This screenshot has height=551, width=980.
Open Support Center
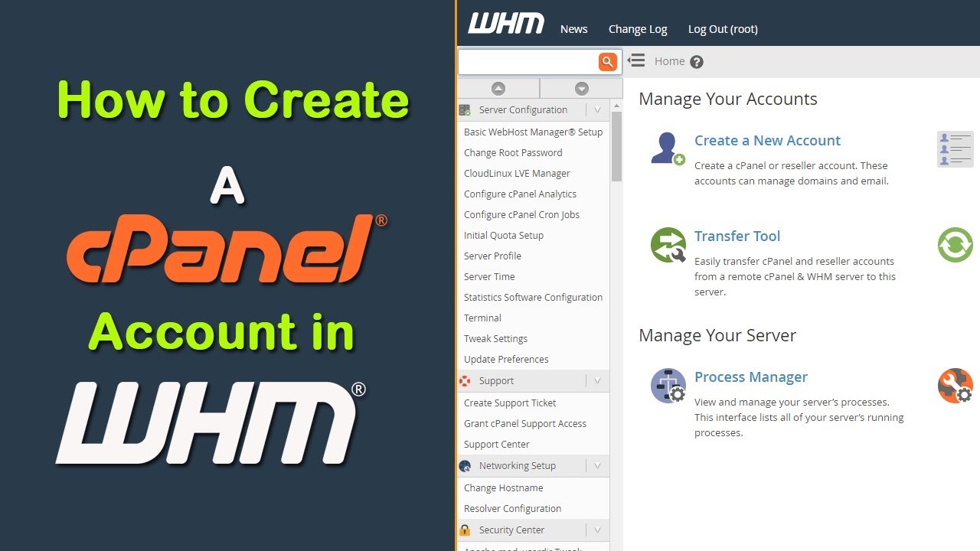[497, 445]
